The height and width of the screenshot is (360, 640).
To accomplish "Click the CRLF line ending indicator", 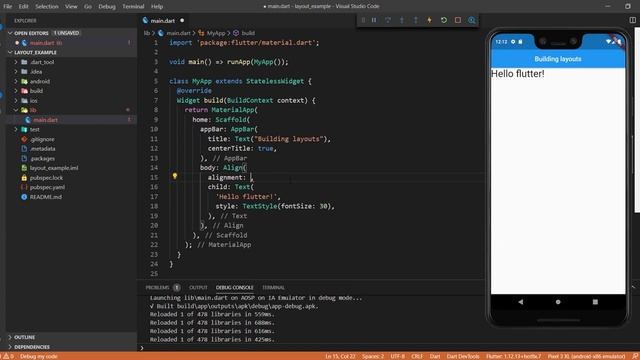I will point(417,356).
